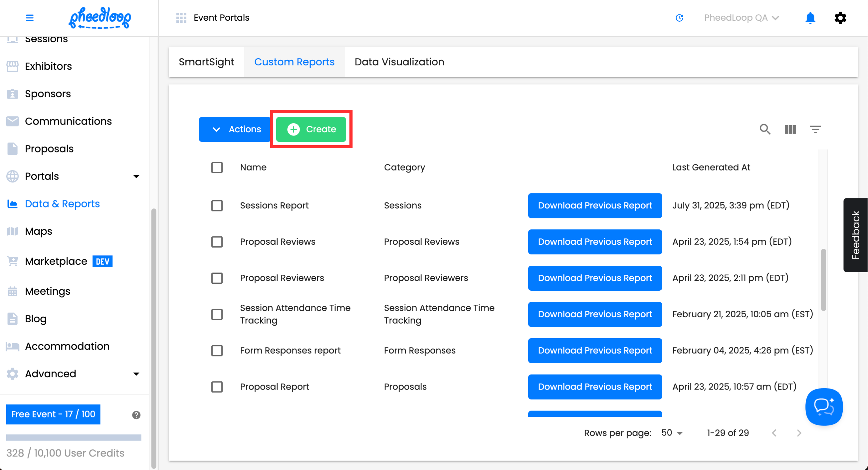Open Marketplace in sidebar
Viewport: 868px width, 470px height.
pyautogui.click(x=56, y=261)
